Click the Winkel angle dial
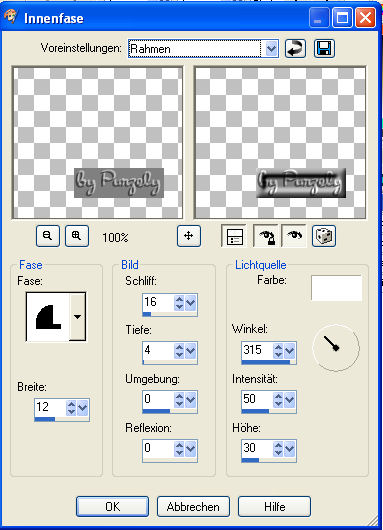Screen dimensions: 383x530 click(336, 347)
